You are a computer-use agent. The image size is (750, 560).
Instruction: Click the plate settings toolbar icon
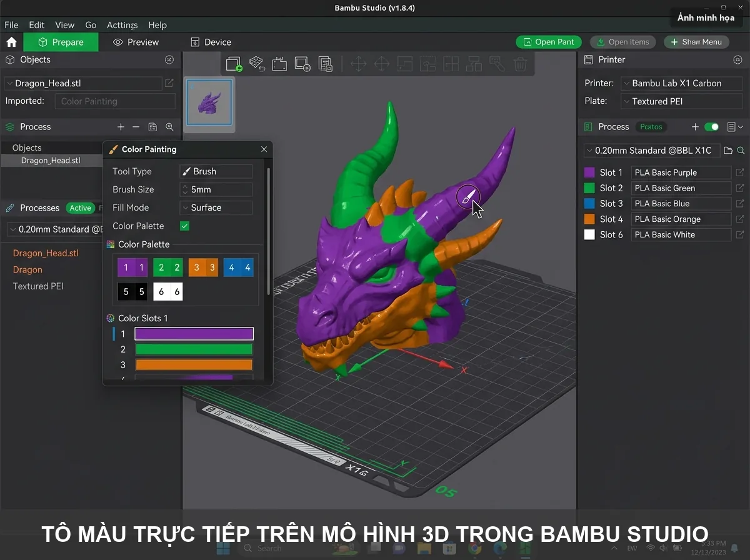302,63
